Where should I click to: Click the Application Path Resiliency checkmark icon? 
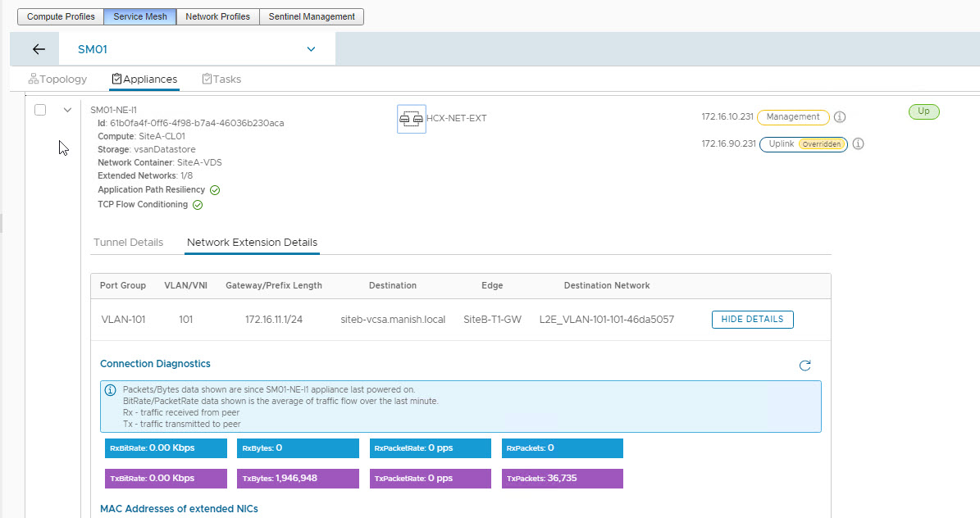coord(215,190)
